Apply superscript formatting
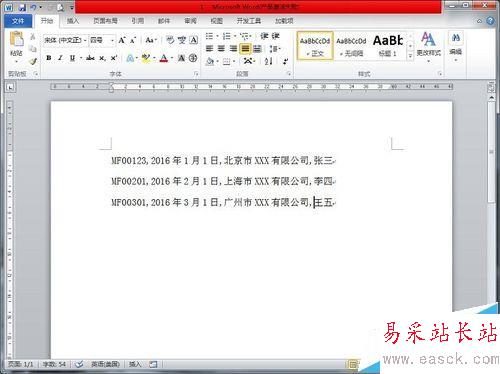 114,58
